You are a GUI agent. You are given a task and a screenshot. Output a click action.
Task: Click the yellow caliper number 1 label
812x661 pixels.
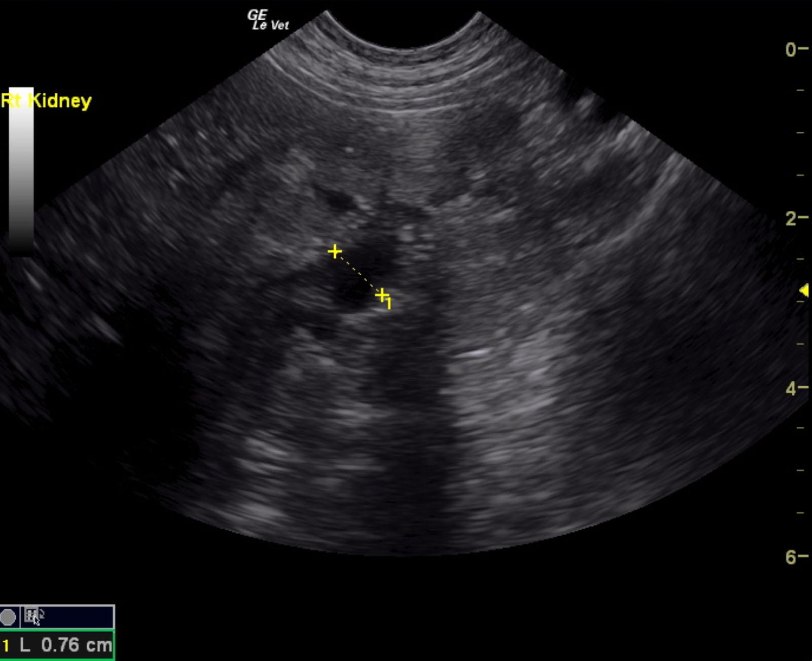(x=389, y=304)
